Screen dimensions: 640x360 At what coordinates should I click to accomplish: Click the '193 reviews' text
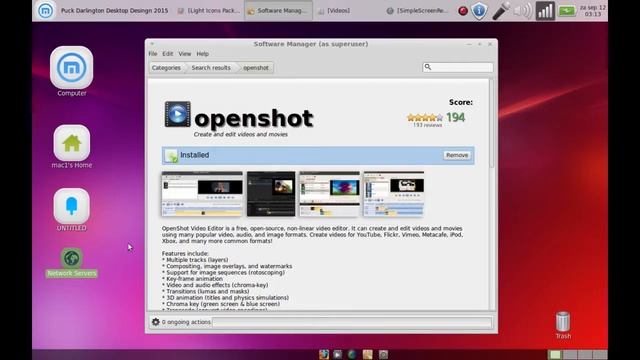click(427, 125)
